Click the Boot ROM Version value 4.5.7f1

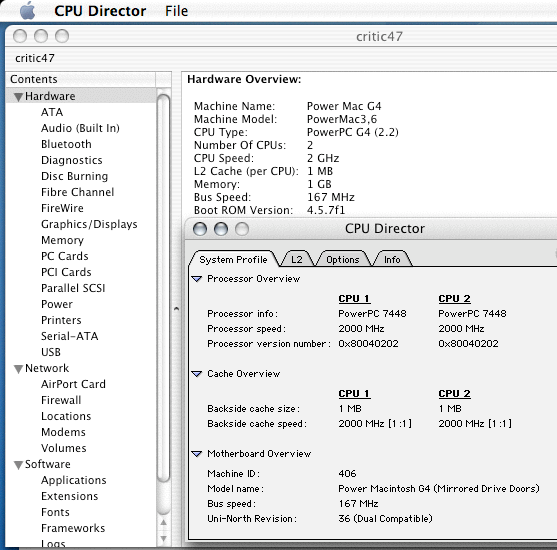[326, 210]
